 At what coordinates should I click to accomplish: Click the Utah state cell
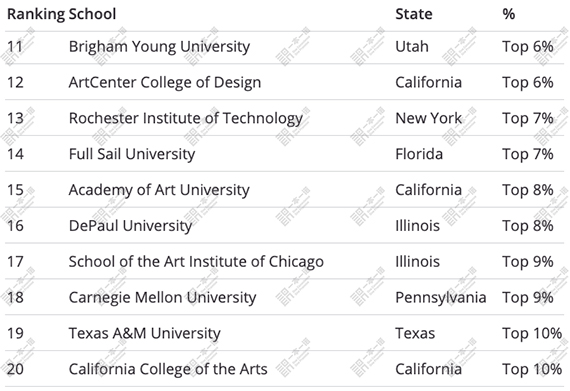pyautogui.click(x=412, y=47)
